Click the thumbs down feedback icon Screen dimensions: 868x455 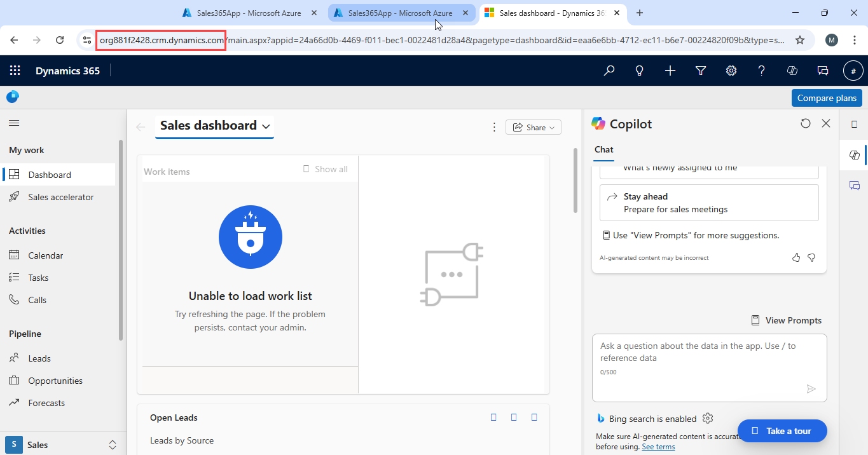811,257
